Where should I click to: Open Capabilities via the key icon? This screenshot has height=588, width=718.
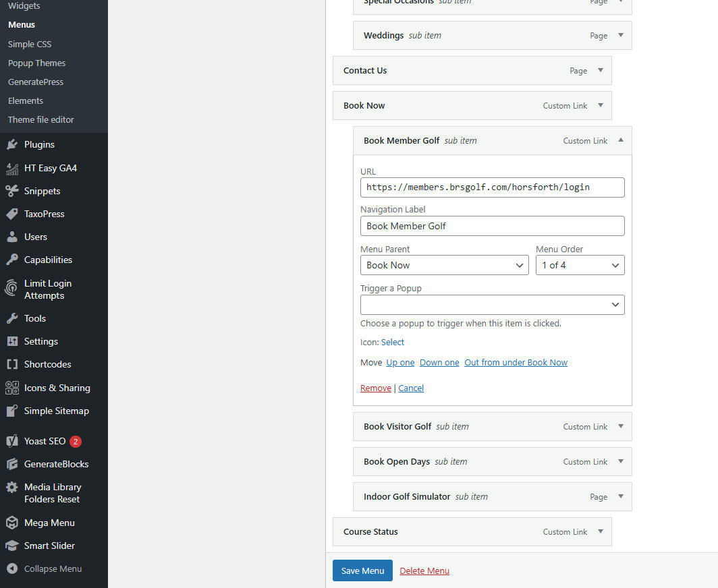click(12, 260)
